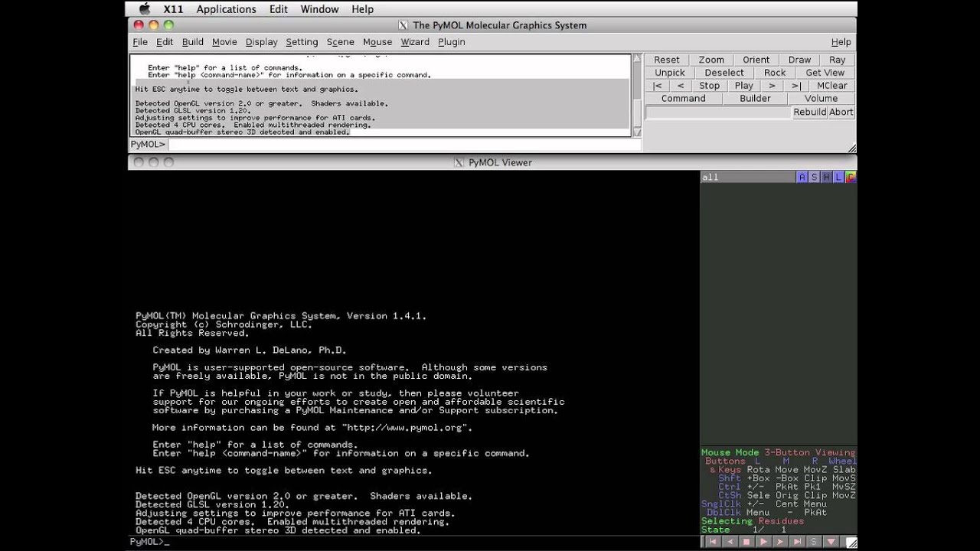Open the L (label) menu for all
The height and width of the screenshot is (551, 980).
[x=838, y=177]
